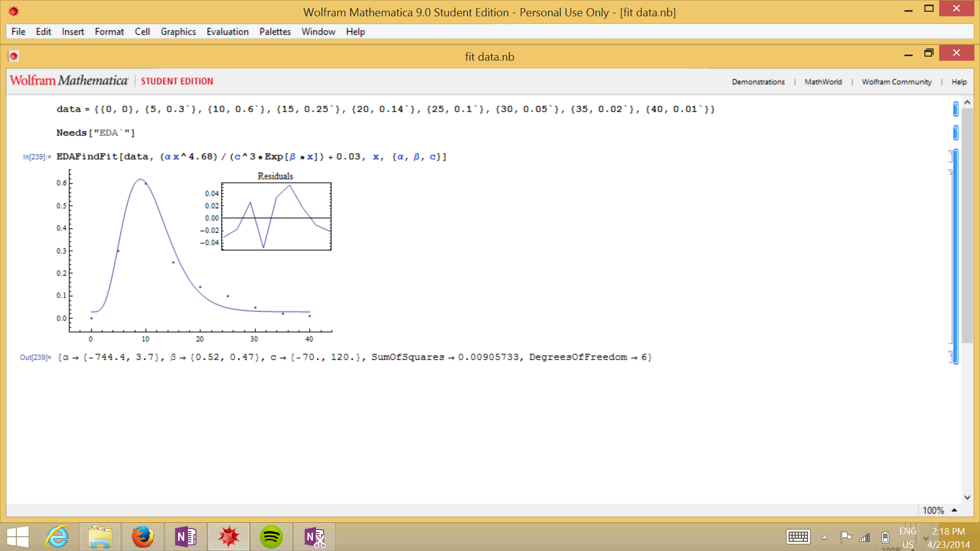
Task: Open the Wolfram Community link
Action: click(896, 82)
